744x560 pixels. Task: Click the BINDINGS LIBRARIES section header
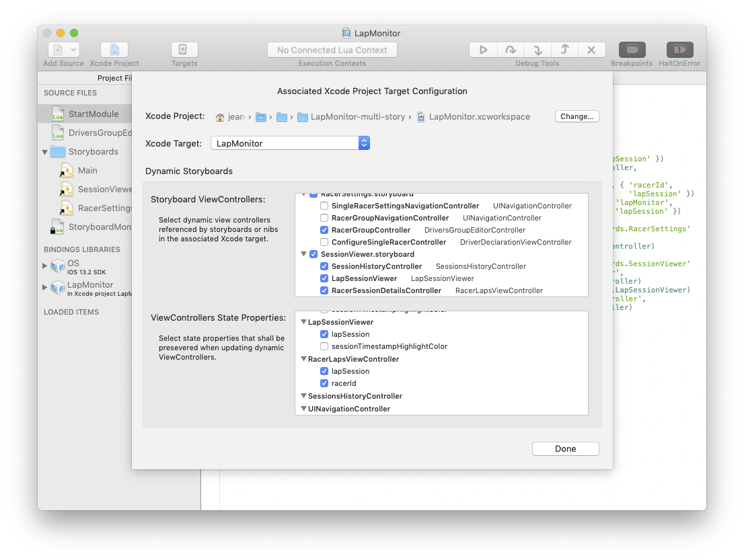82,249
